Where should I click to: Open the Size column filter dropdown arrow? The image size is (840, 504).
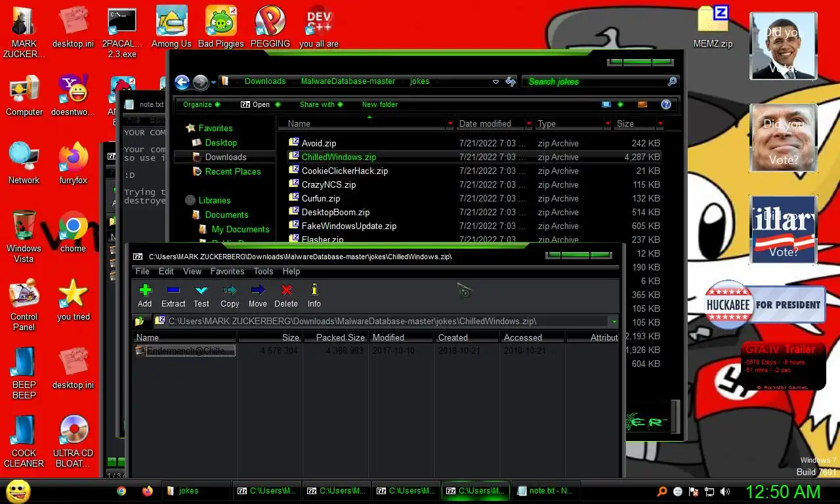(x=660, y=123)
